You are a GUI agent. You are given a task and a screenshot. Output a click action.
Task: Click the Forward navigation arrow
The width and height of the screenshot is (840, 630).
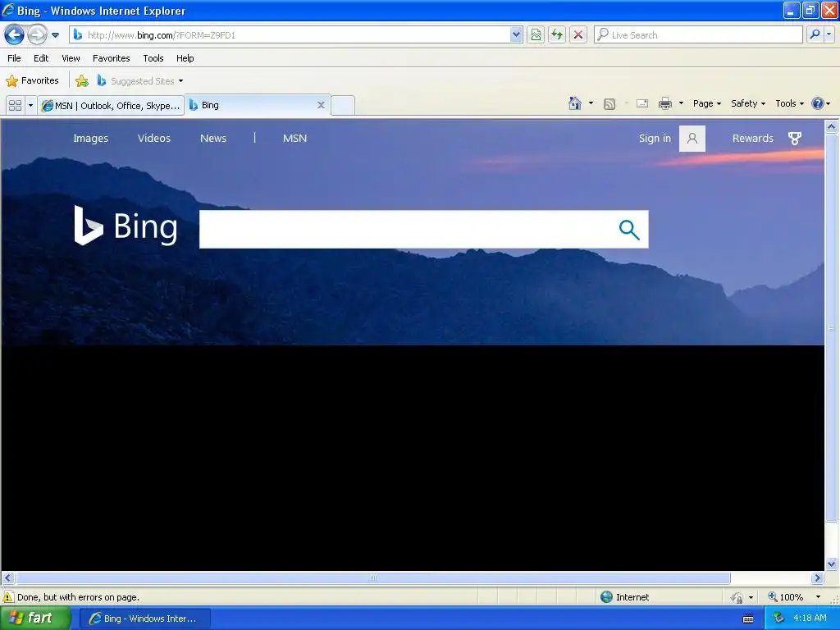point(37,35)
